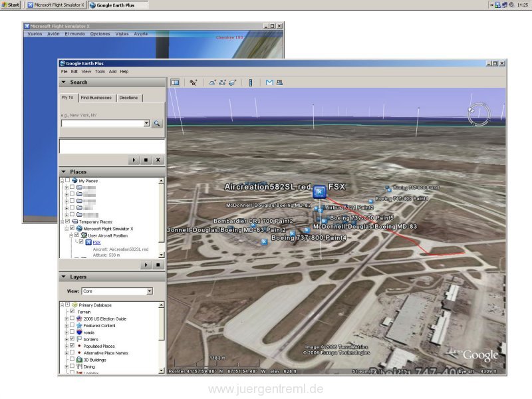Click the Add Path toolbar icon
532x399 pixels.
coord(222,82)
